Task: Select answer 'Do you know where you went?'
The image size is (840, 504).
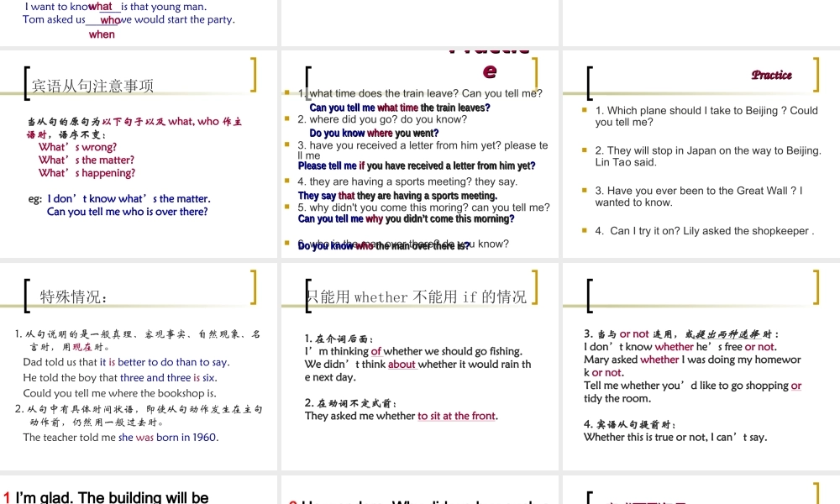Action: tap(374, 133)
